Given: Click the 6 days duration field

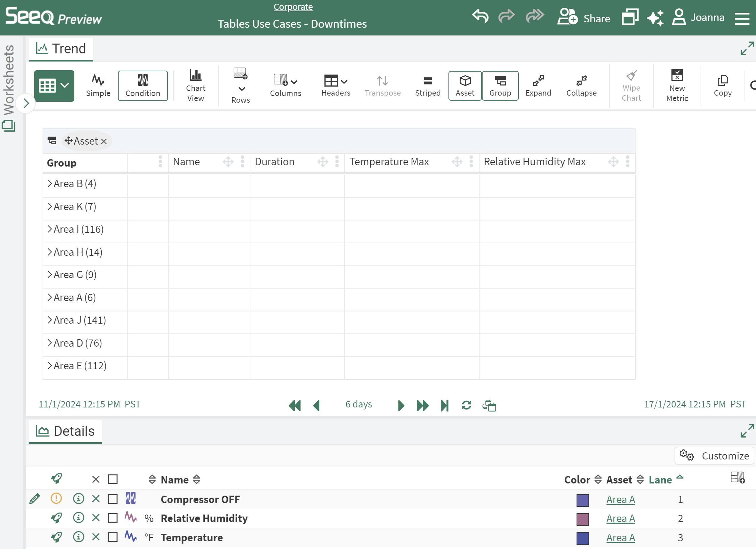Looking at the screenshot, I should click(359, 404).
